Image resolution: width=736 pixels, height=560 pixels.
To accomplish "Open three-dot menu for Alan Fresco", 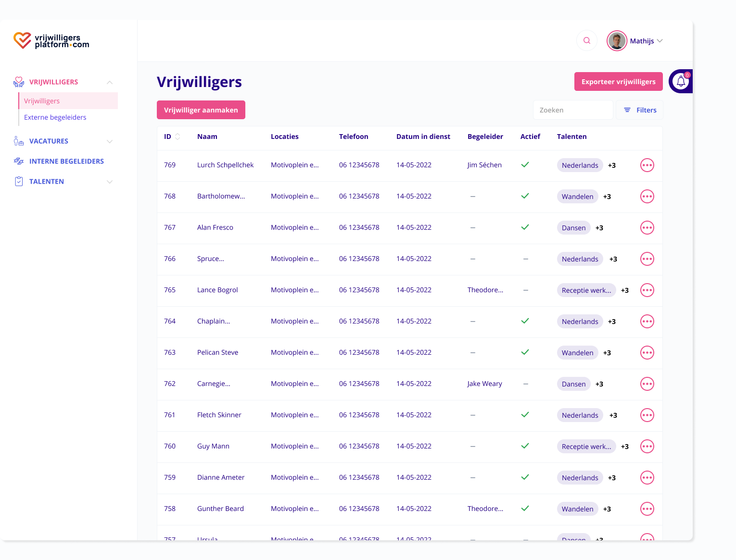I will tap(647, 228).
